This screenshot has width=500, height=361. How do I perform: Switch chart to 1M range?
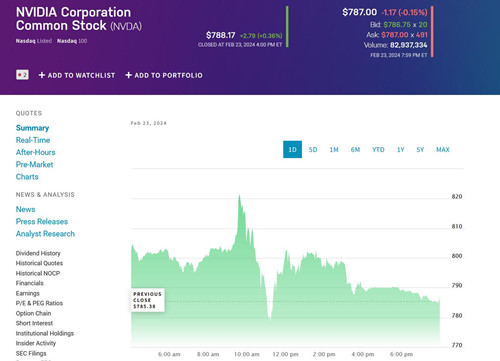[334, 150]
